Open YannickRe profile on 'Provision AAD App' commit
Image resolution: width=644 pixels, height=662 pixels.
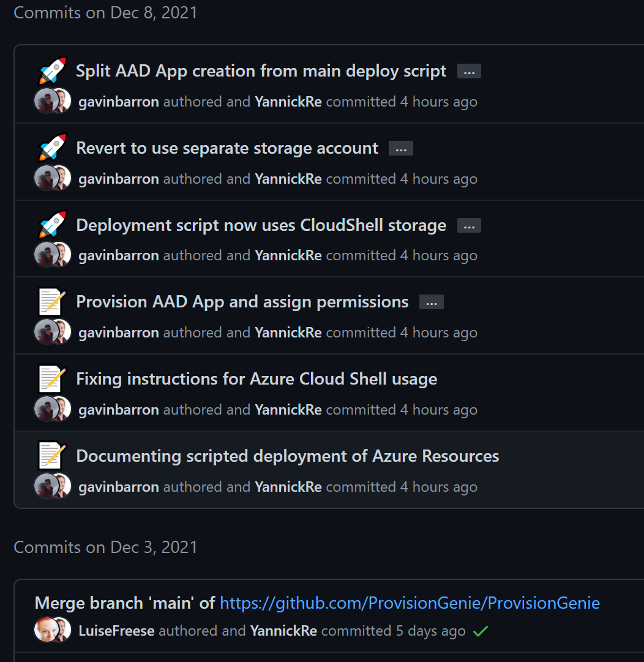click(288, 333)
